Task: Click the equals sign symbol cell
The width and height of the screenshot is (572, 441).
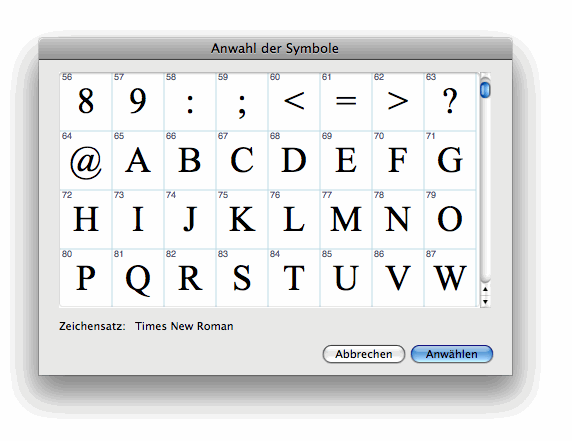Action: click(346, 101)
